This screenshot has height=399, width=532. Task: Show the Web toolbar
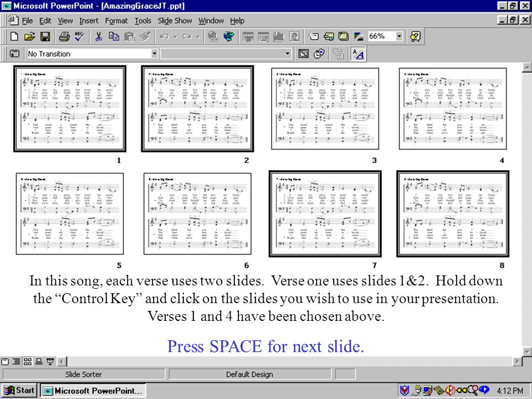(229, 37)
